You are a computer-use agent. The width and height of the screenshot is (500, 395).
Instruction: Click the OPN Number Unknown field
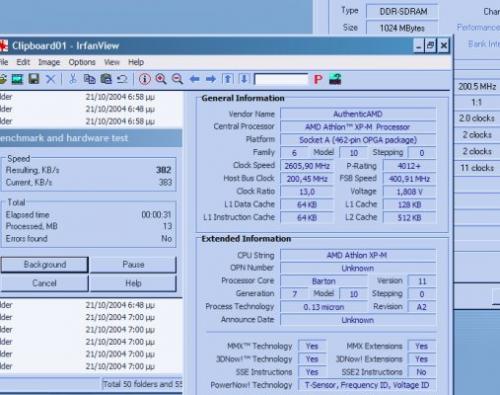click(x=358, y=268)
